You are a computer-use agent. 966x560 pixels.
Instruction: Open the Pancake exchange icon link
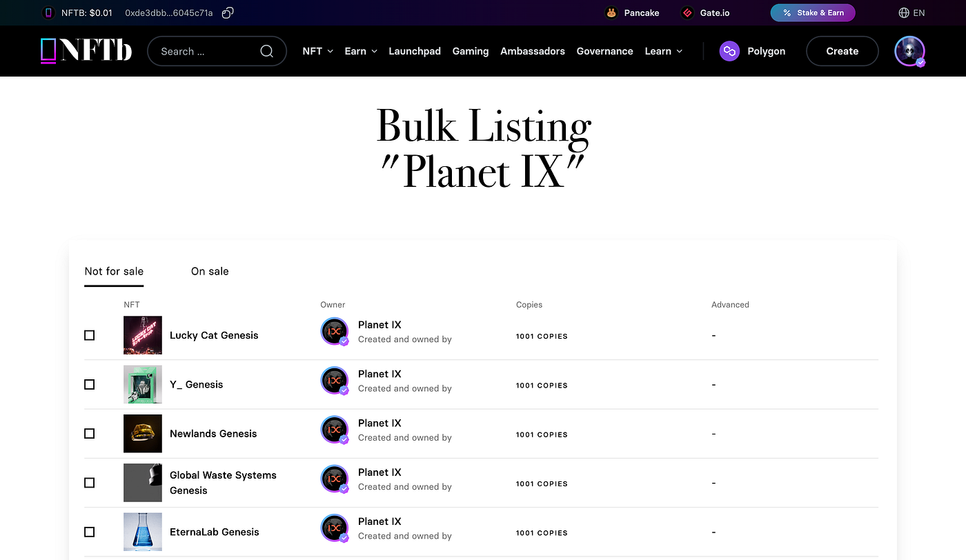(611, 12)
